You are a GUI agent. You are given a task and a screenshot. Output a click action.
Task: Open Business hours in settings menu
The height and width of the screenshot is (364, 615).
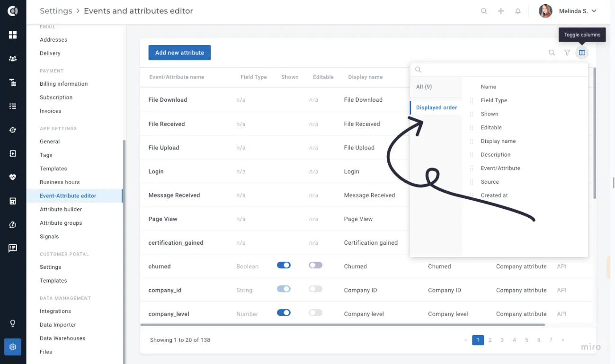pos(60,182)
